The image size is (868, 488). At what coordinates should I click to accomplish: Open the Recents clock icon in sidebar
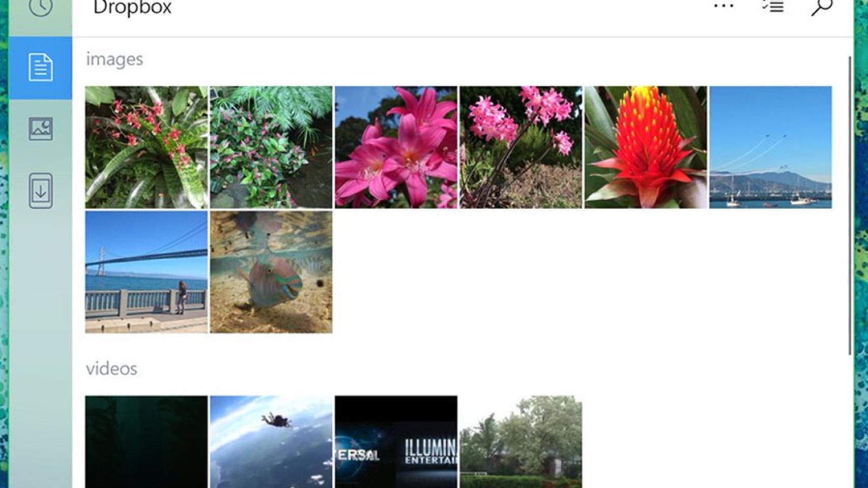[40, 7]
